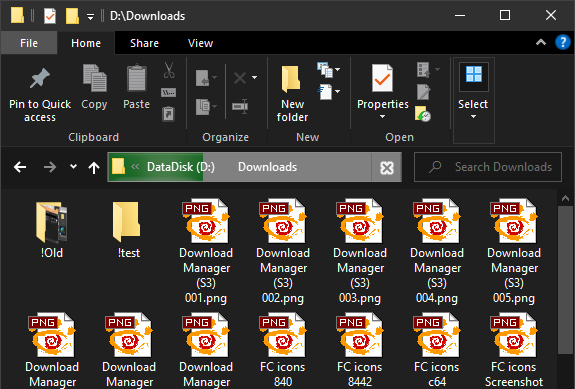This screenshot has height=389, width=575.
Task: Switch to the Share tab
Action: pyautogui.click(x=144, y=43)
